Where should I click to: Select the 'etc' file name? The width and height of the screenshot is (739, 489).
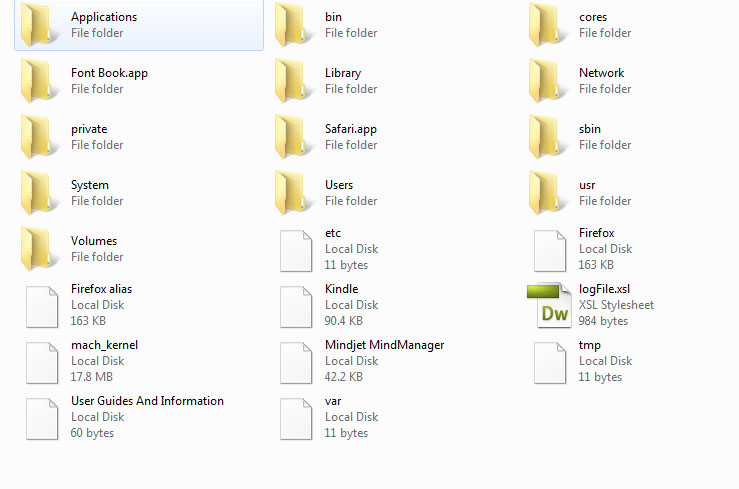point(333,233)
